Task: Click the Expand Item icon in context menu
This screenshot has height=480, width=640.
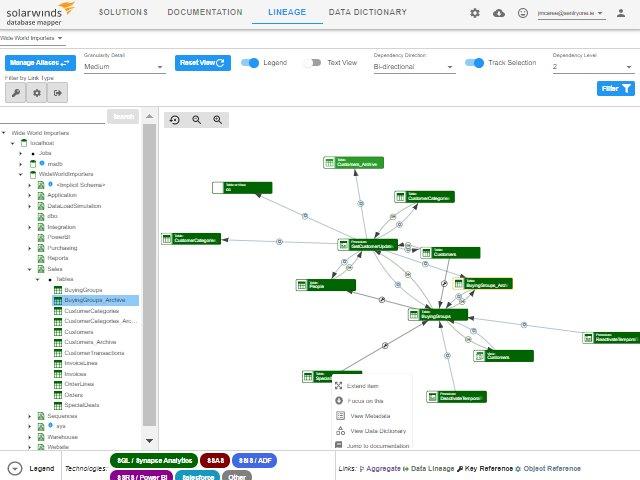Action: point(339,386)
